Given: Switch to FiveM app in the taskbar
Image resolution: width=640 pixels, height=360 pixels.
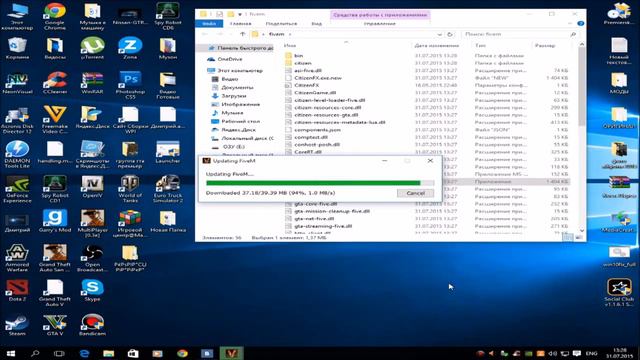Looking at the screenshot, I should [231, 353].
